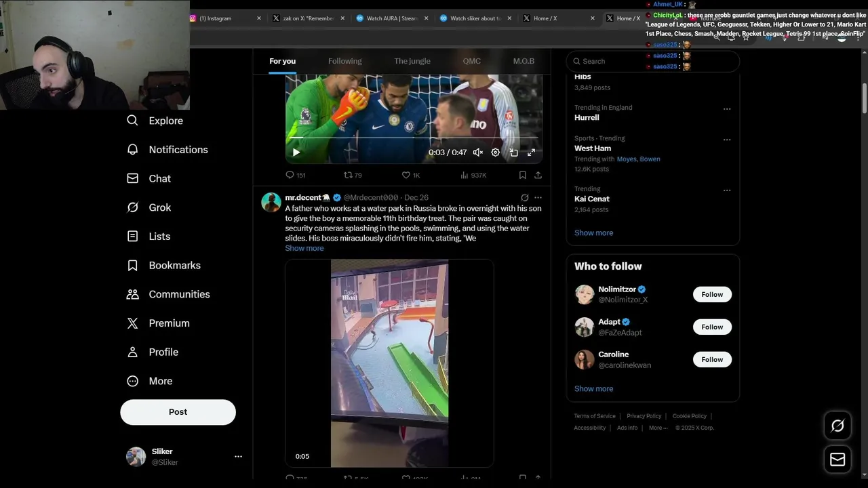This screenshot has width=868, height=488.
Task: Open Premium in the sidebar
Action: click(x=158, y=323)
